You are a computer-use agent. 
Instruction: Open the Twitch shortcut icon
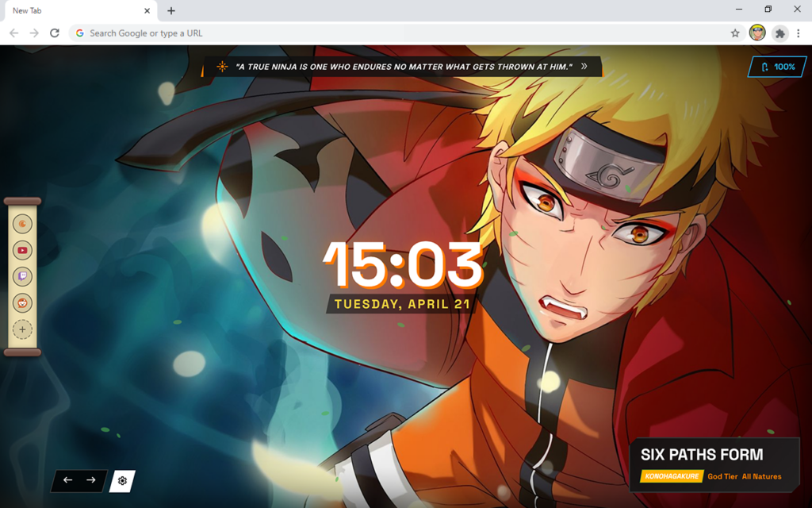(x=22, y=277)
